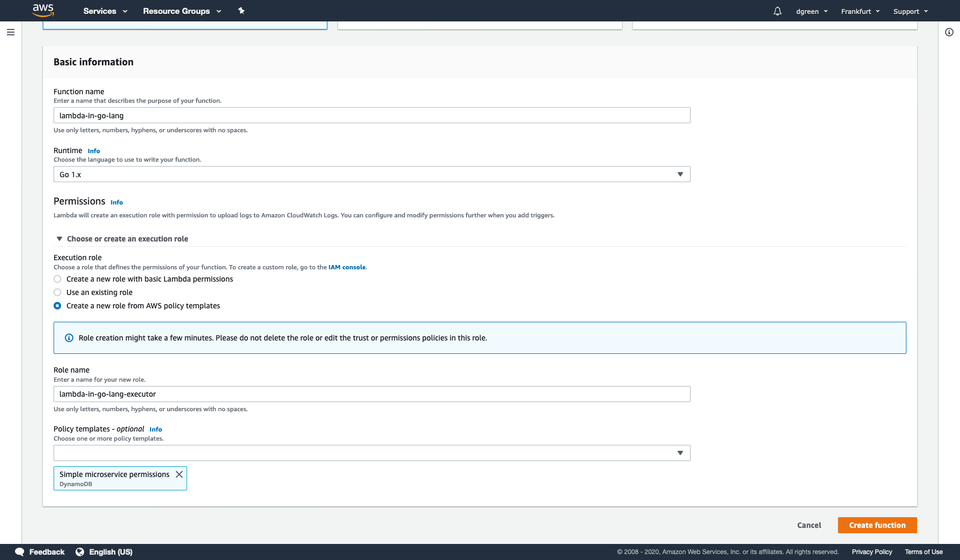
Task: Remove Simple microservice permissions template
Action: click(x=179, y=474)
